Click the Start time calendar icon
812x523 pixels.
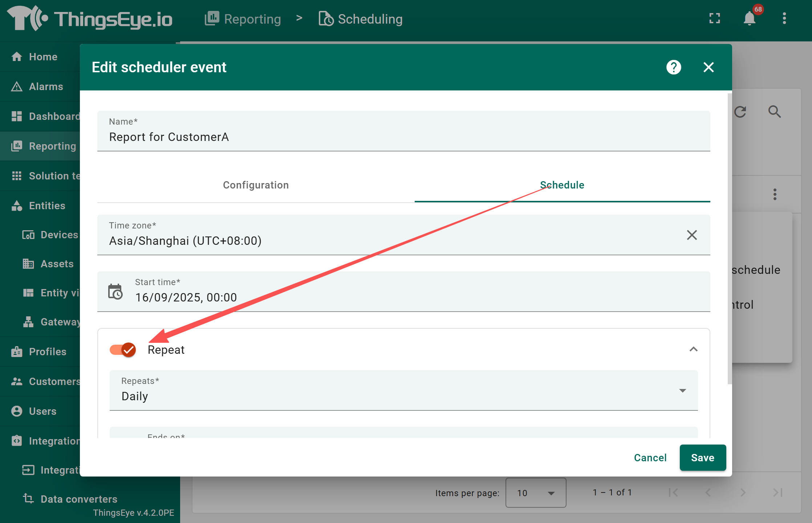tap(115, 292)
